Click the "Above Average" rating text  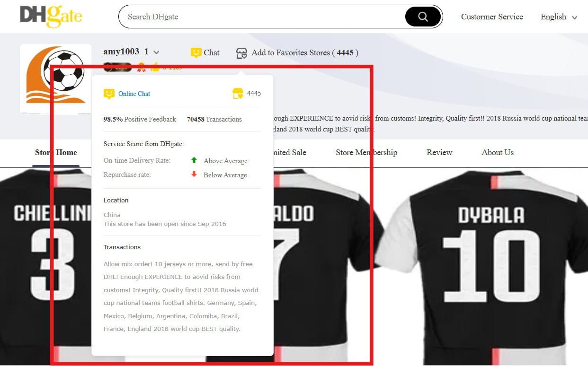[225, 161]
